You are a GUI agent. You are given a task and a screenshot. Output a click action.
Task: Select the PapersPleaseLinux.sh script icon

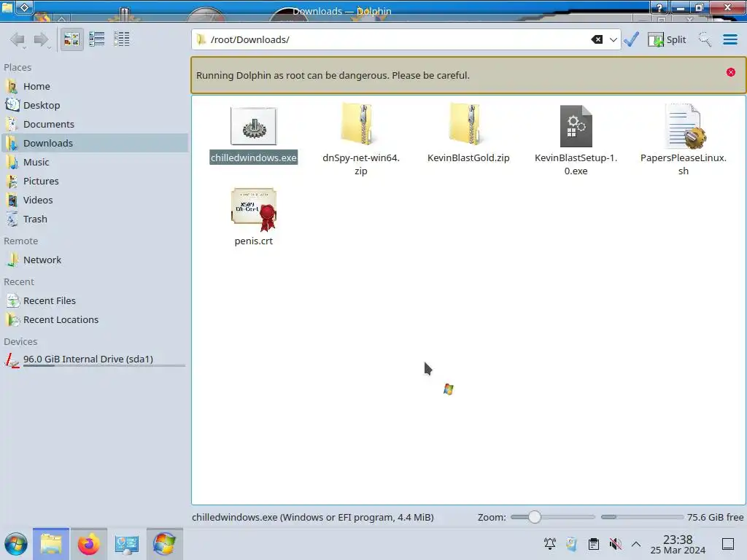pos(684,126)
